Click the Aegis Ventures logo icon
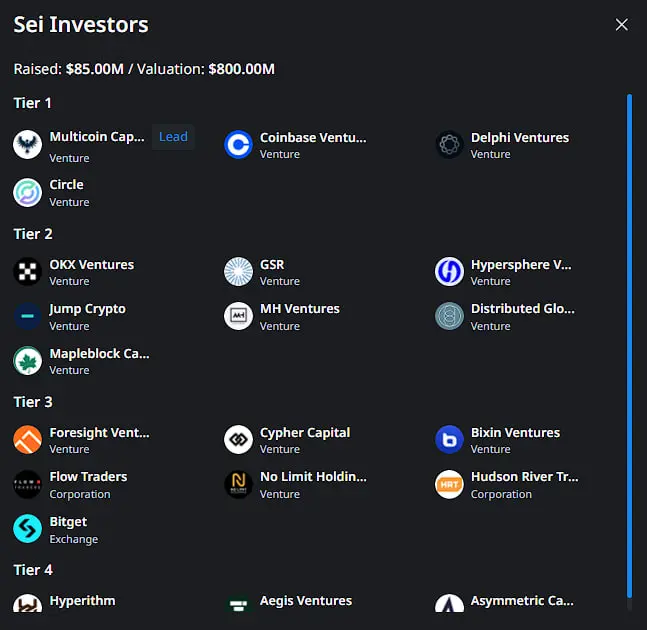The image size is (647, 630). pos(238,603)
